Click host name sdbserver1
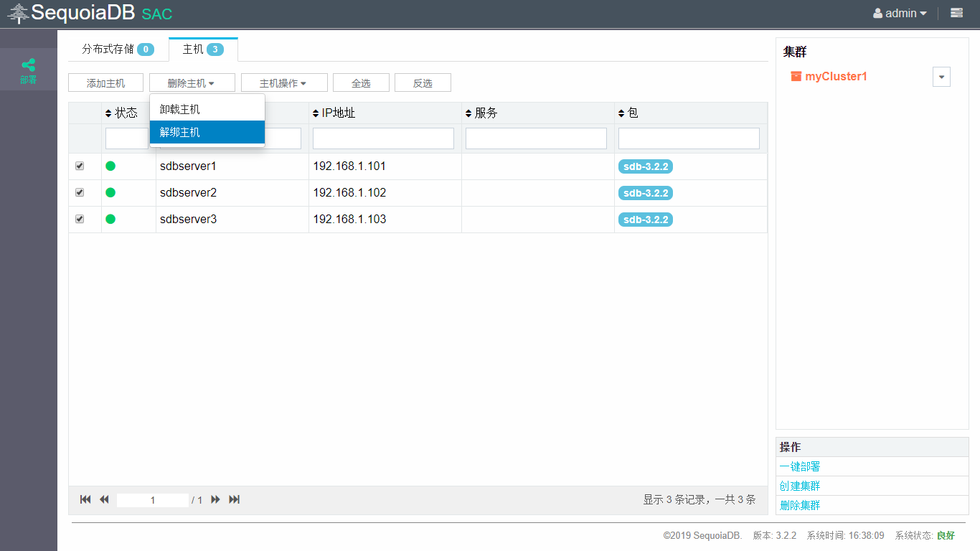The width and height of the screenshot is (980, 551). click(188, 166)
